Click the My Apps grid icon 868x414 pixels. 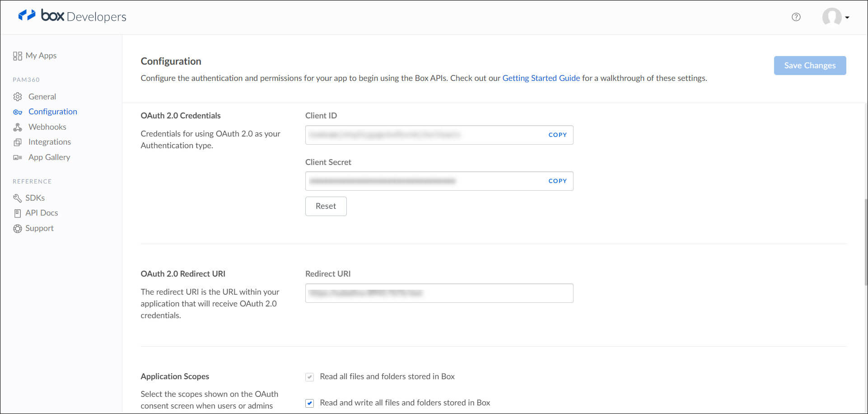coord(18,56)
